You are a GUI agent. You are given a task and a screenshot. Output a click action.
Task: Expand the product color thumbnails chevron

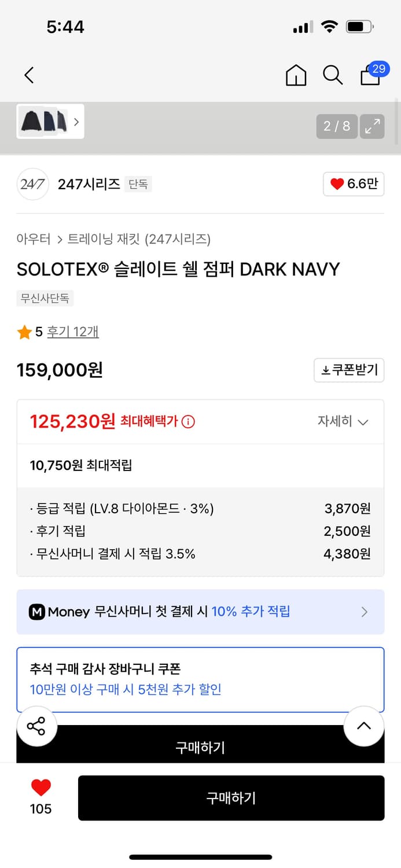[x=76, y=122]
